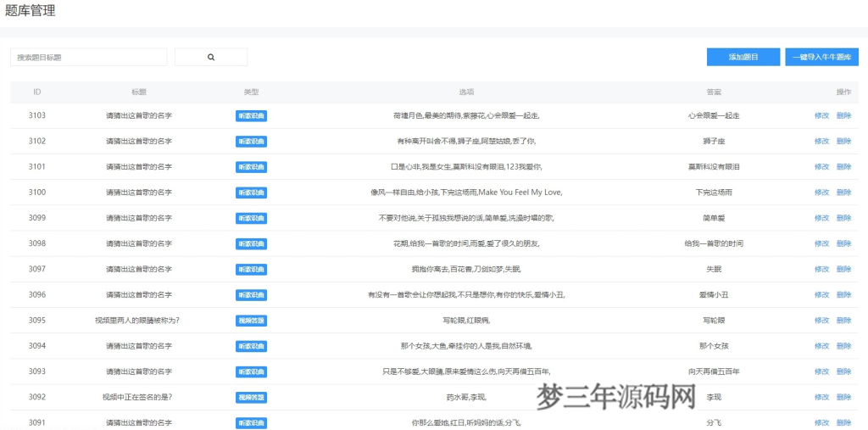
Task: Click the 听歌识曲 tag in row 3097
Action: point(251,270)
